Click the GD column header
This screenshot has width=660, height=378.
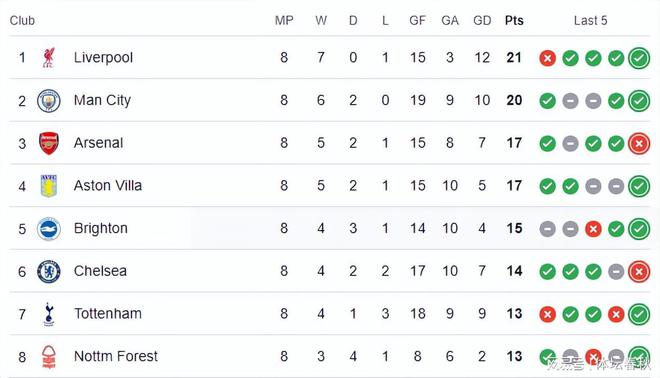point(482,21)
